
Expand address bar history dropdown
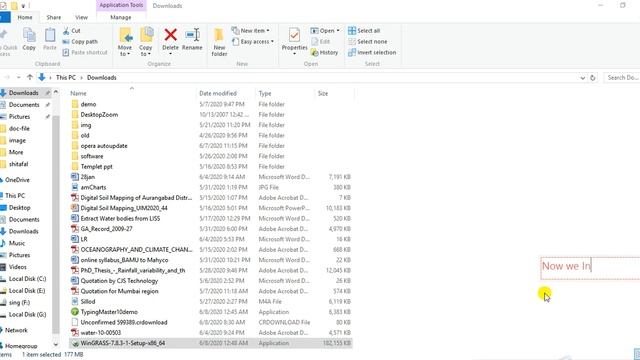pyautogui.click(x=582, y=78)
